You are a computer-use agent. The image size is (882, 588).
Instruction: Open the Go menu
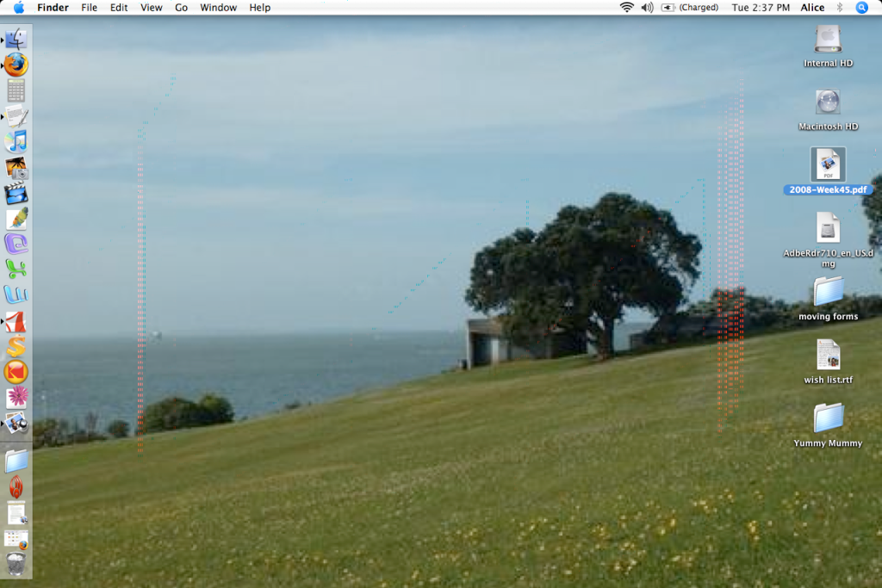[x=181, y=7]
